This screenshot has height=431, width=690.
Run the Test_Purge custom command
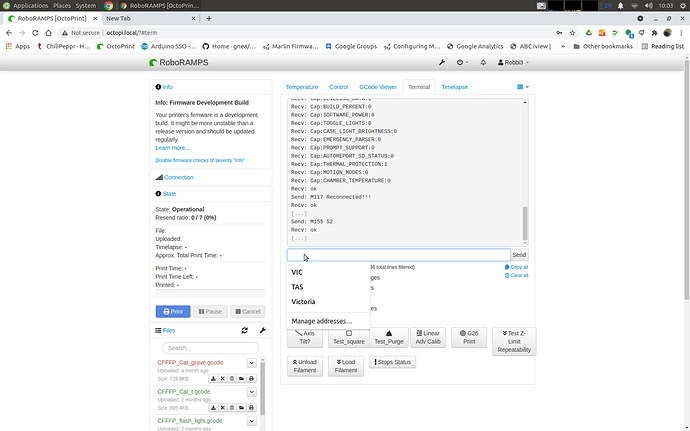coord(389,337)
